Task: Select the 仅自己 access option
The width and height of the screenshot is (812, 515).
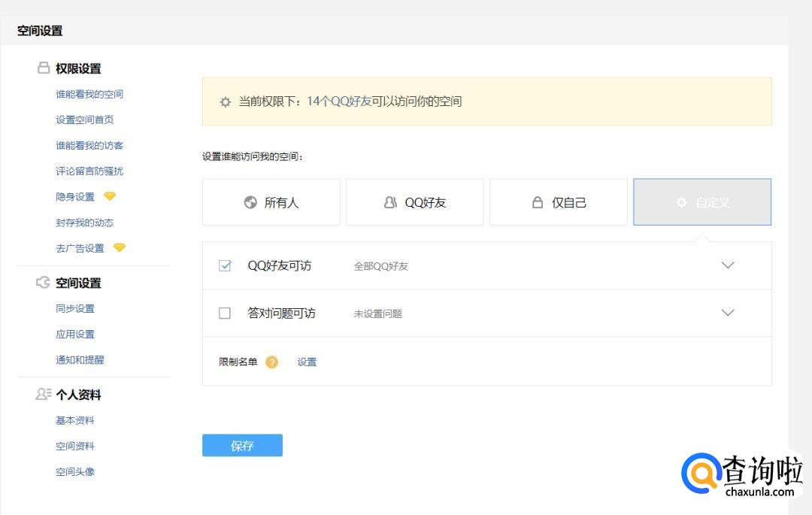Action: click(x=558, y=201)
